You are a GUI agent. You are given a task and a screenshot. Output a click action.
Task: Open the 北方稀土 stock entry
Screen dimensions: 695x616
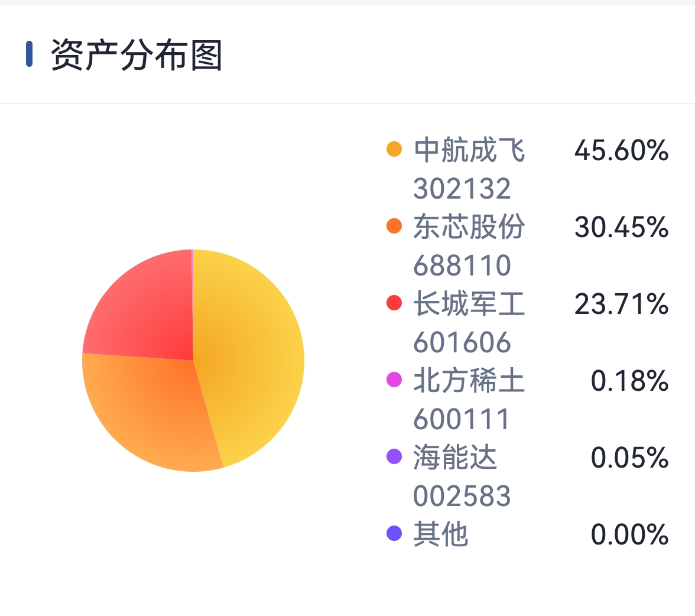tap(469, 381)
